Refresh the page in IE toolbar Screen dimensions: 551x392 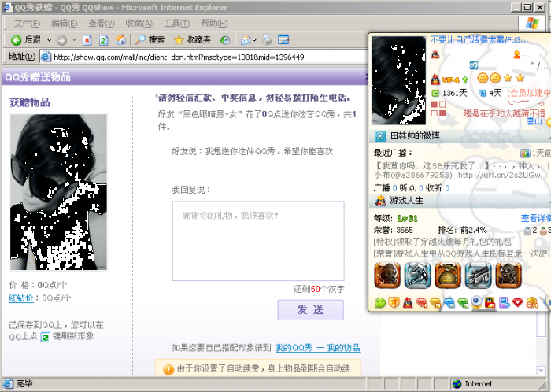[103, 40]
